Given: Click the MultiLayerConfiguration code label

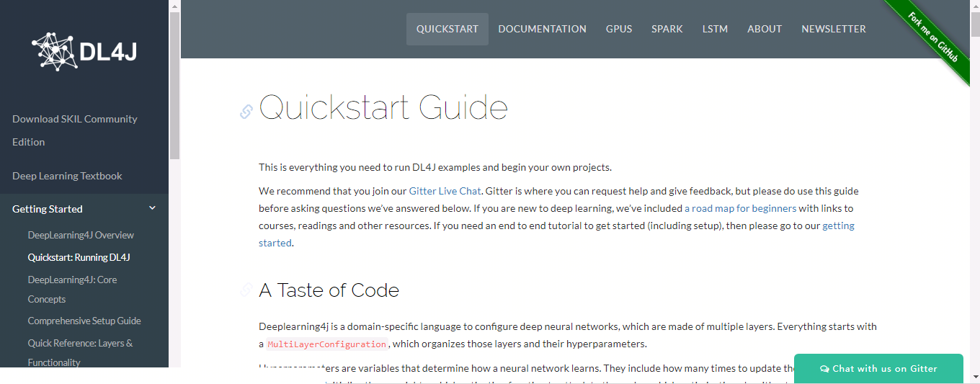Looking at the screenshot, I should [327, 344].
